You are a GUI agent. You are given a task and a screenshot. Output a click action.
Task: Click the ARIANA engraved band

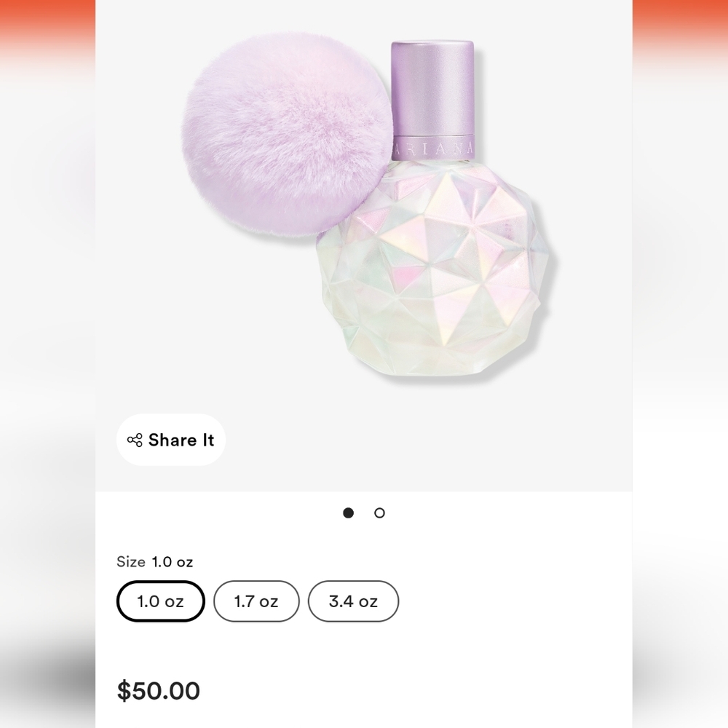(x=433, y=148)
